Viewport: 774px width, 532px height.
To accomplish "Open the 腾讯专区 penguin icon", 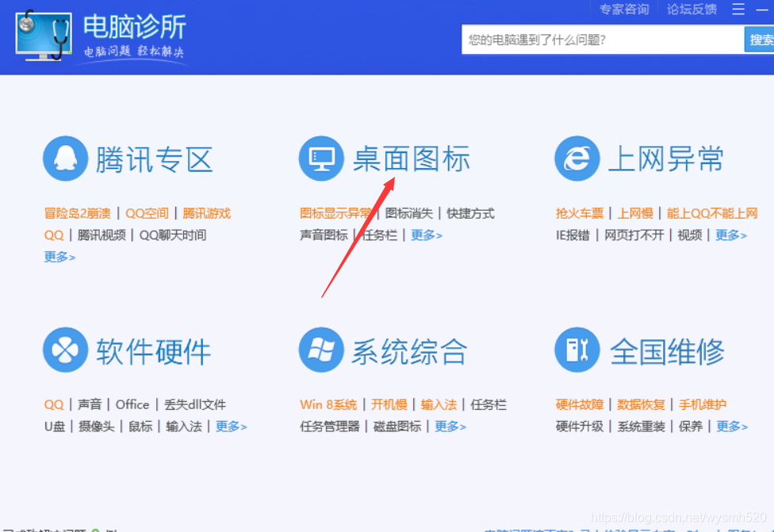I will click(x=66, y=159).
